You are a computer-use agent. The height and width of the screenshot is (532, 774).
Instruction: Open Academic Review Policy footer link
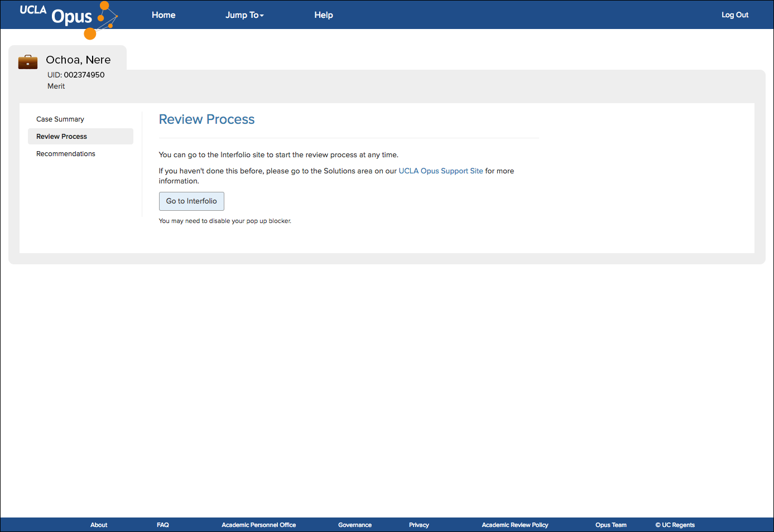(515, 525)
